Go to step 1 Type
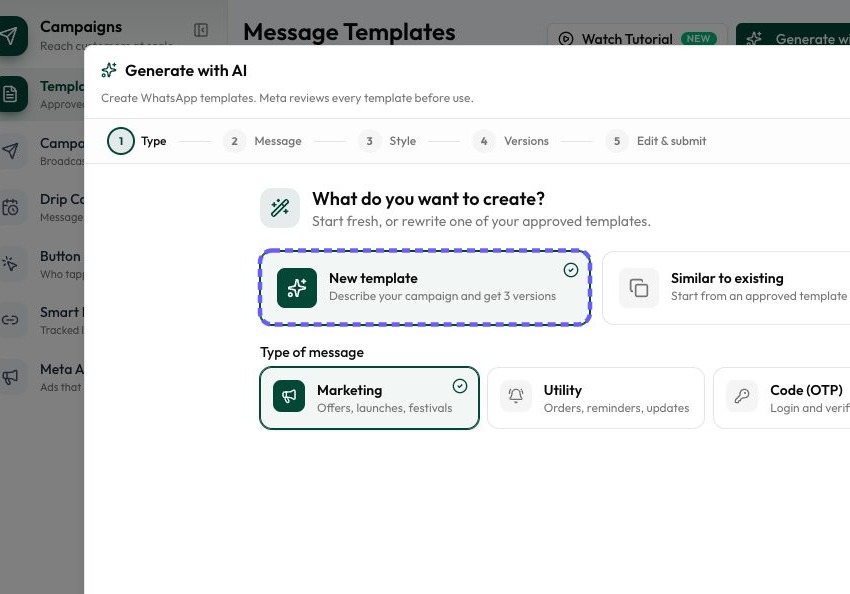This screenshot has height=594, width=850. coord(137,141)
